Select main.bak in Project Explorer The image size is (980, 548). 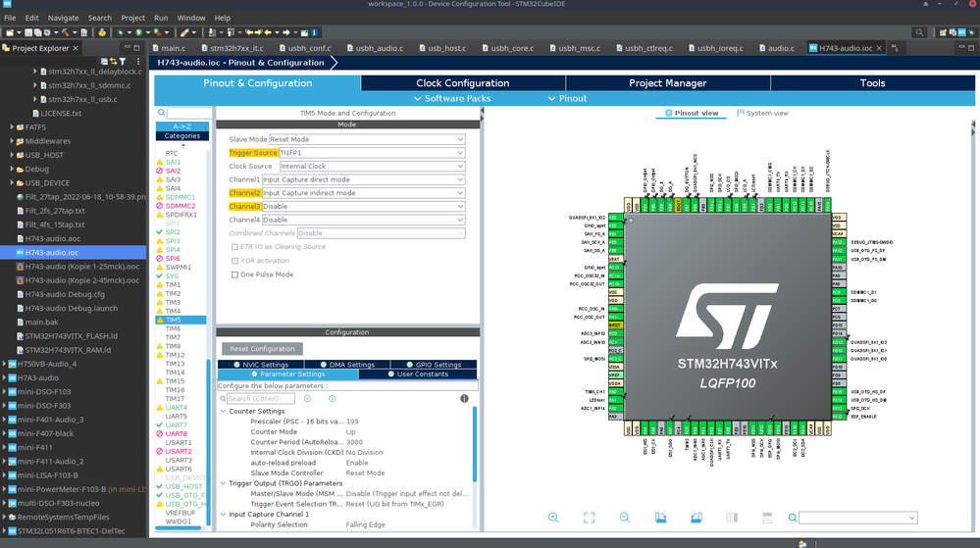42,323
